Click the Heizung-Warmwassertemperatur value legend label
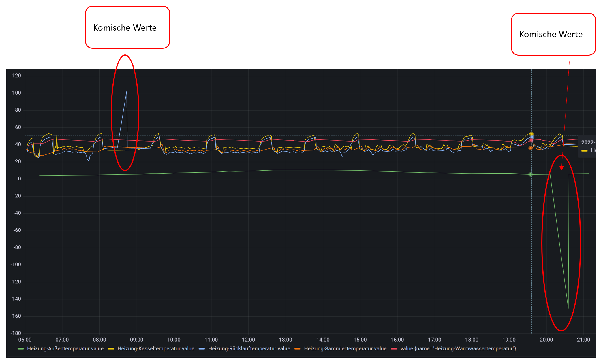 [x=458, y=348]
